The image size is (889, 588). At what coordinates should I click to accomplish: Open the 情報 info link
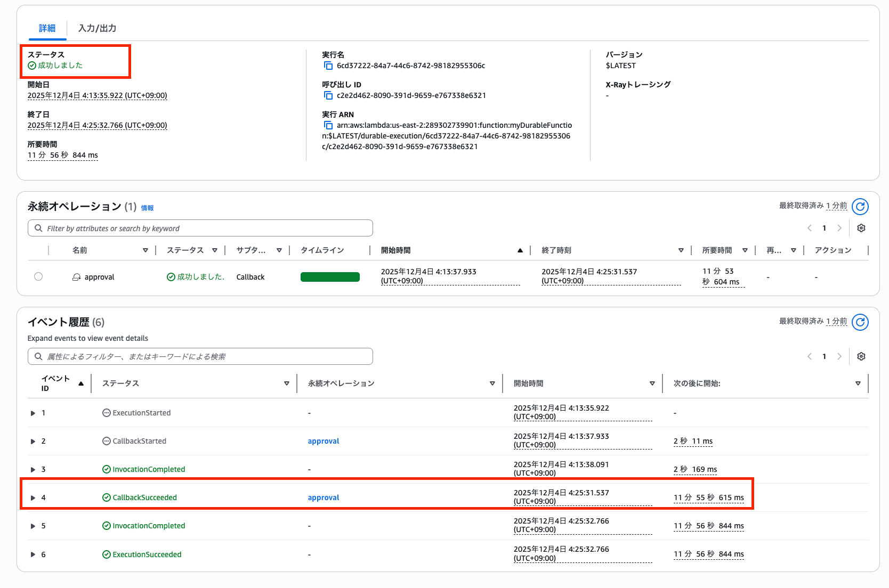point(147,208)
